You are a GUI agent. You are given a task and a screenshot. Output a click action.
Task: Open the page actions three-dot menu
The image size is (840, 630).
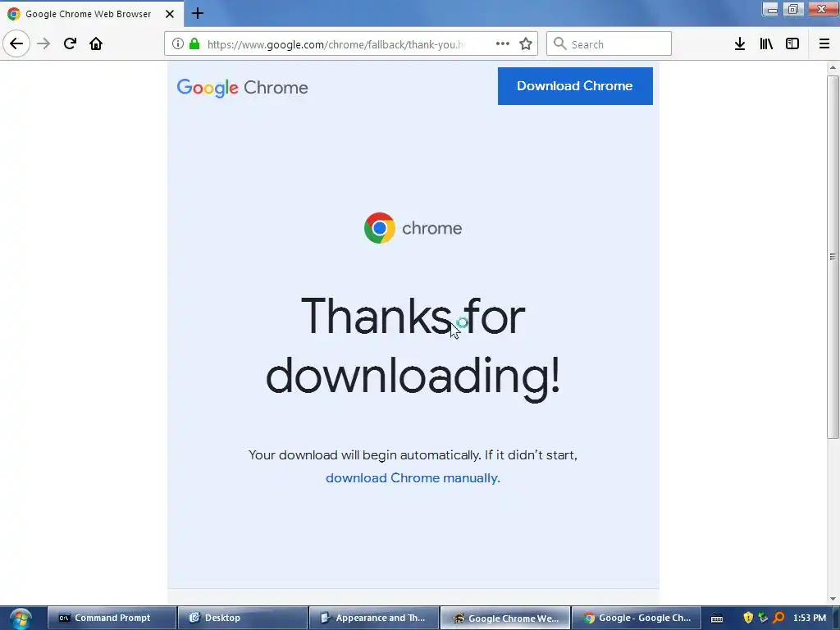click(x=503, y=44)
